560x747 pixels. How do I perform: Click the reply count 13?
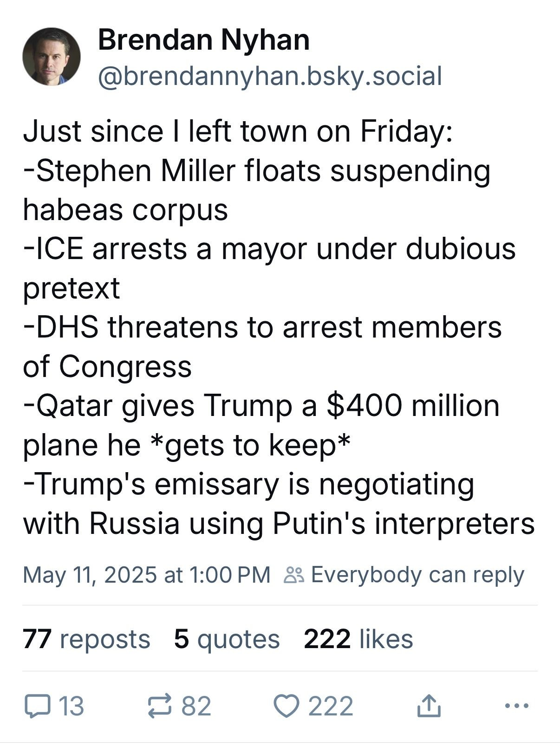click(x=72, y=706)
